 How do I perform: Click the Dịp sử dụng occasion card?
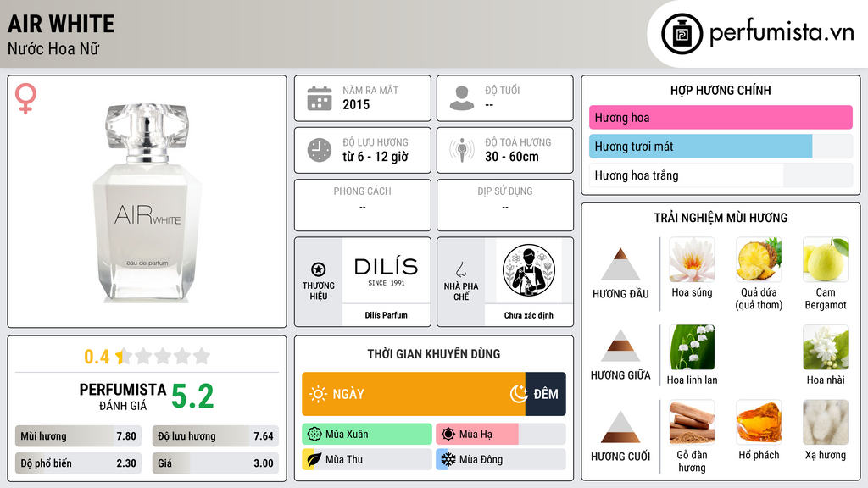pos(505,205)
